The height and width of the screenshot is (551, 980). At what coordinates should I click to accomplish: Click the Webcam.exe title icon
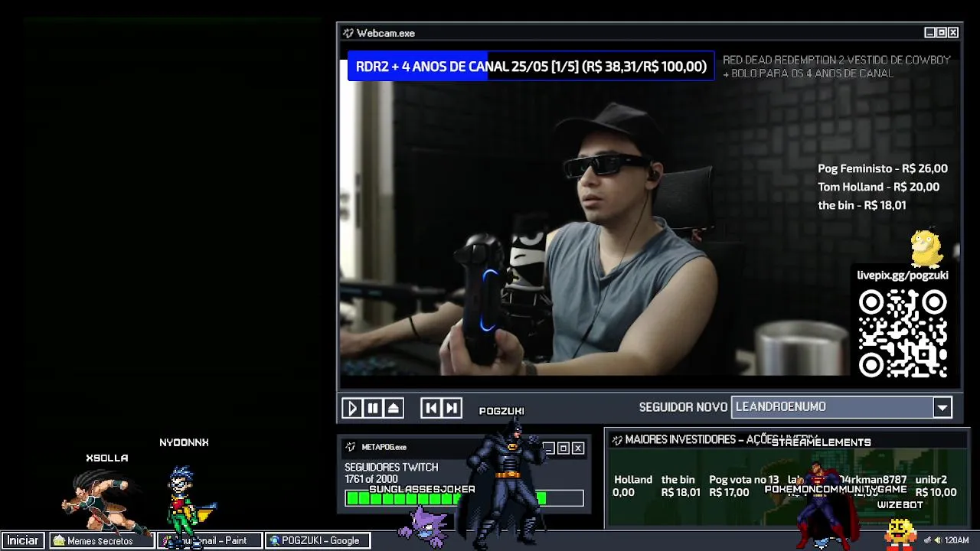click(348, 33)
